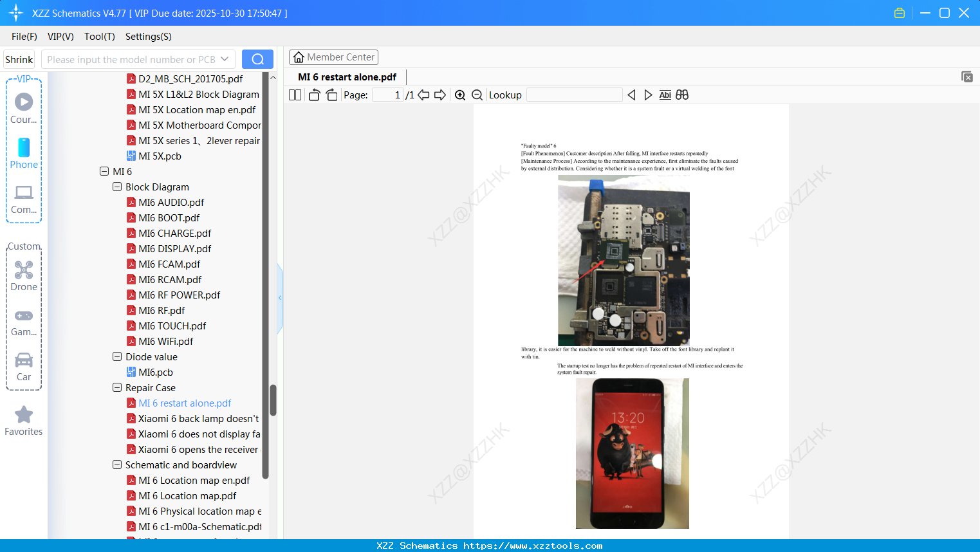Open the model number dropdown arrow

225,59
